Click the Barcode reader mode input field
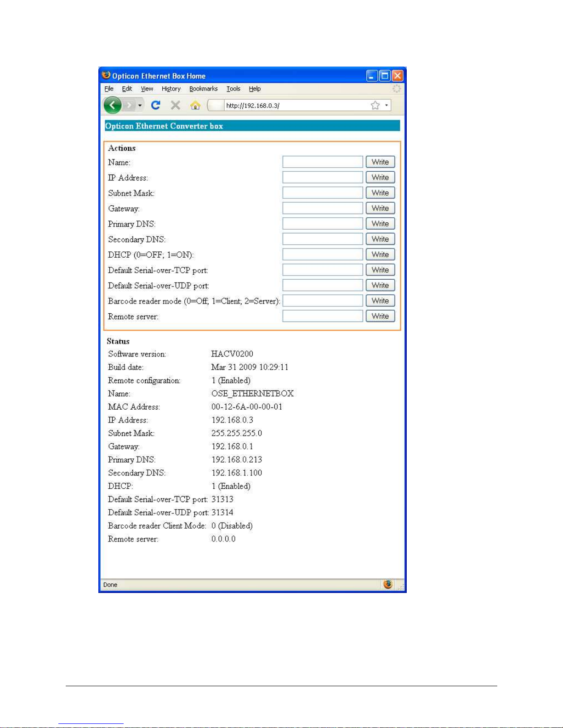This screenshot has width=563, height=728. (323, 301)
